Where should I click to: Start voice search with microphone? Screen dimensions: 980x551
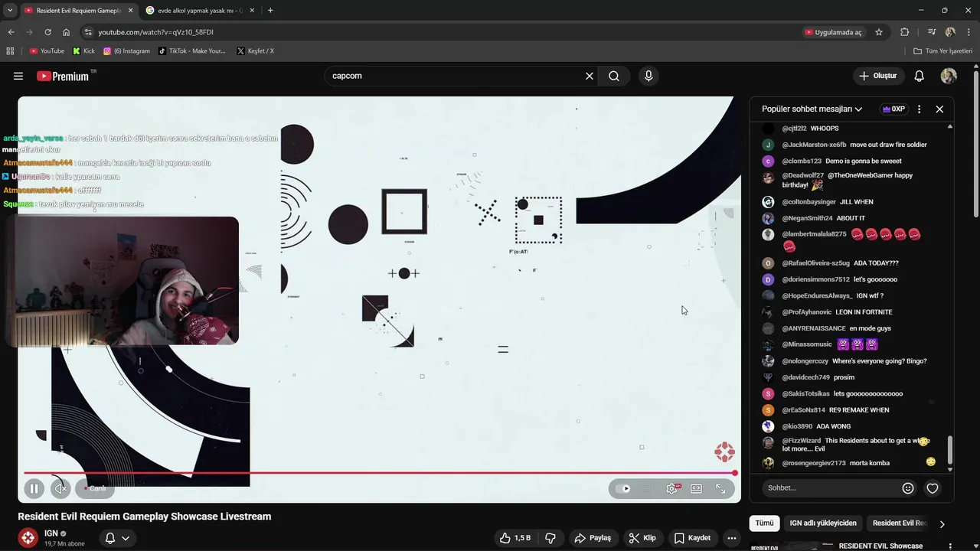click(x=648, y=76)
